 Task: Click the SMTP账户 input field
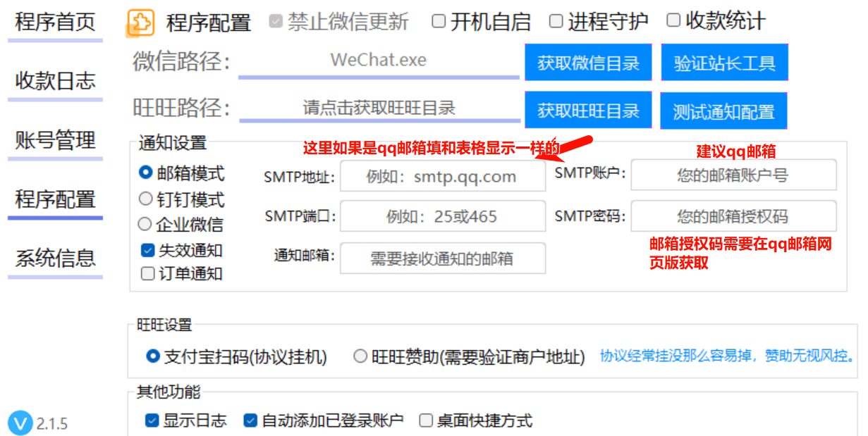point(733,175)
